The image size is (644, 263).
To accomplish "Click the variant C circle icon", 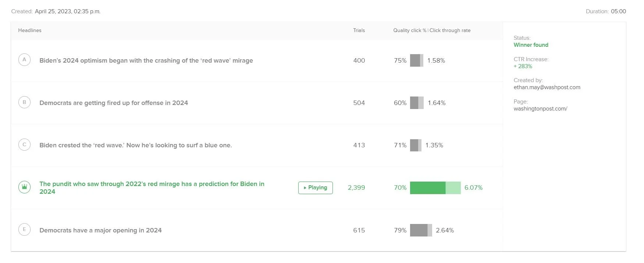I will click(24, 145).
